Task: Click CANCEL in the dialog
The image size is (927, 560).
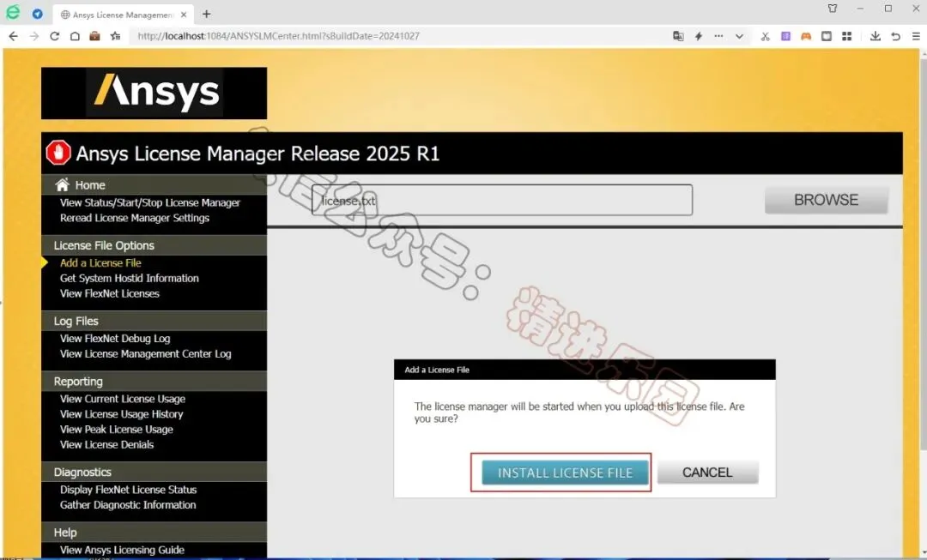Action: (707, 473)
